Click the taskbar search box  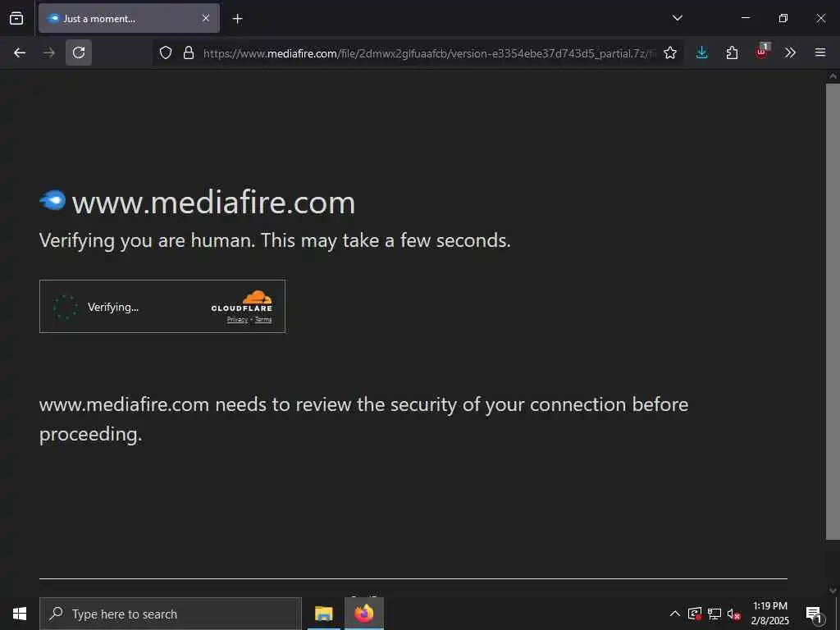tap(171, 614)
